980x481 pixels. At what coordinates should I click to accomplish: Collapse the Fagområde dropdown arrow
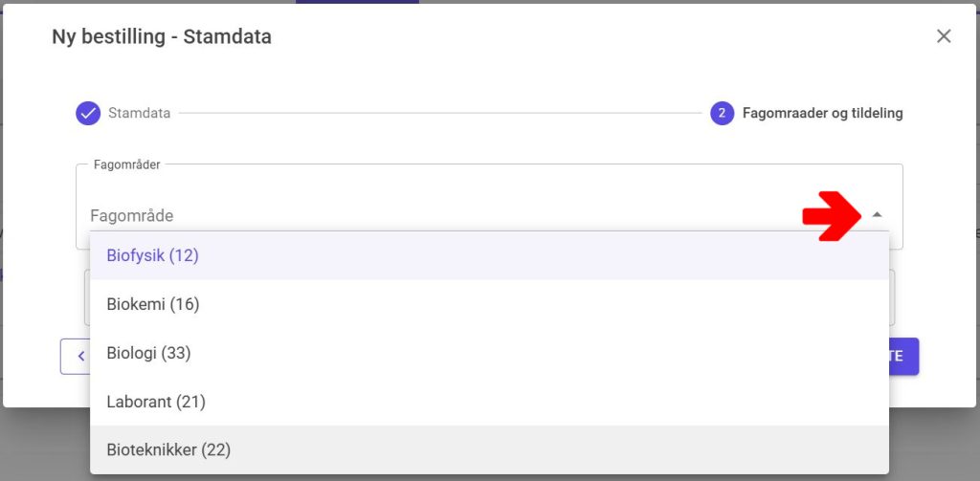(878, 215)
